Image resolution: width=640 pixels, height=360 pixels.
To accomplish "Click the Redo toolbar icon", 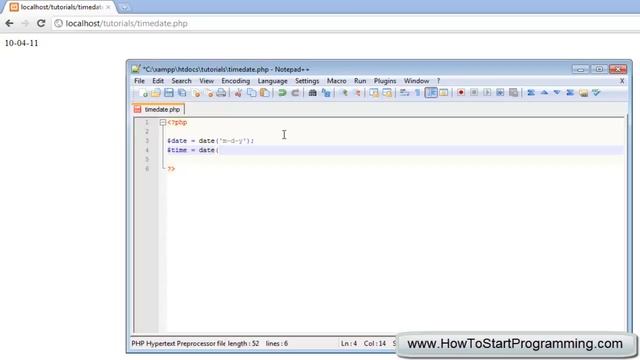I will pyautogui.click(x=295, y=93).
